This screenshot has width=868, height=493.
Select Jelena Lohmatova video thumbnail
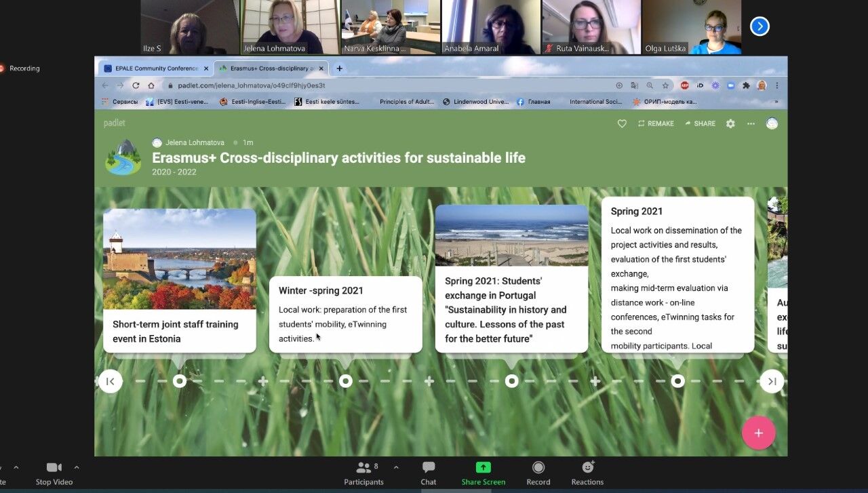pyautogui.click(x=290, y=27)
